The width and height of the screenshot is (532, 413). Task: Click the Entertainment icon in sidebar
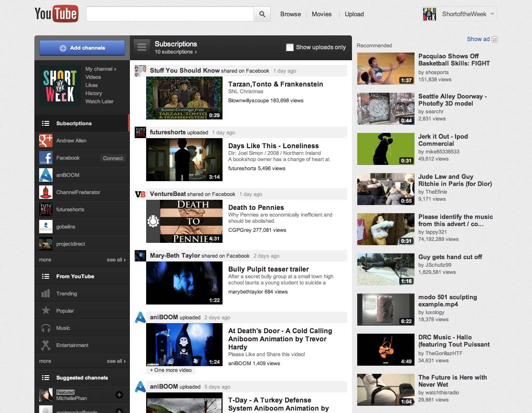[46, 345]
